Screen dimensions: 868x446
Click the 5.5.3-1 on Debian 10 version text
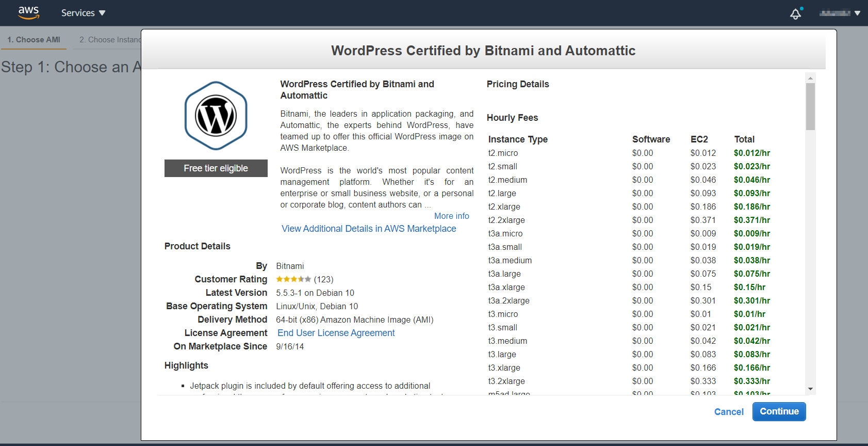pos(315,293)
